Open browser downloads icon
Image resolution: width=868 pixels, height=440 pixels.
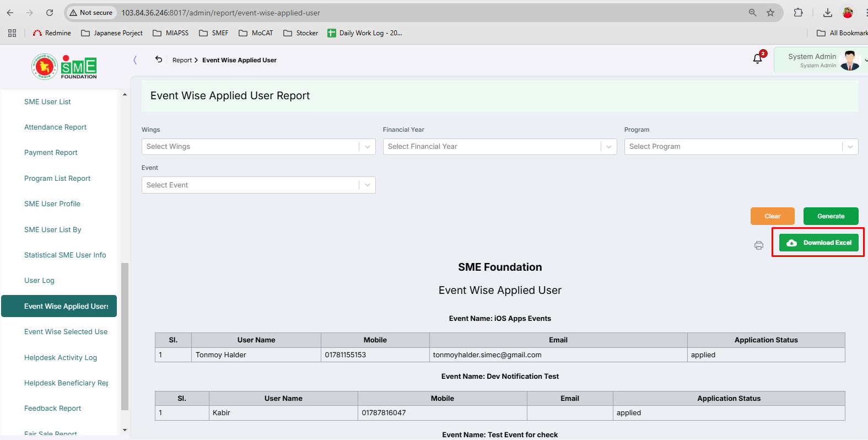coord(827,13)
